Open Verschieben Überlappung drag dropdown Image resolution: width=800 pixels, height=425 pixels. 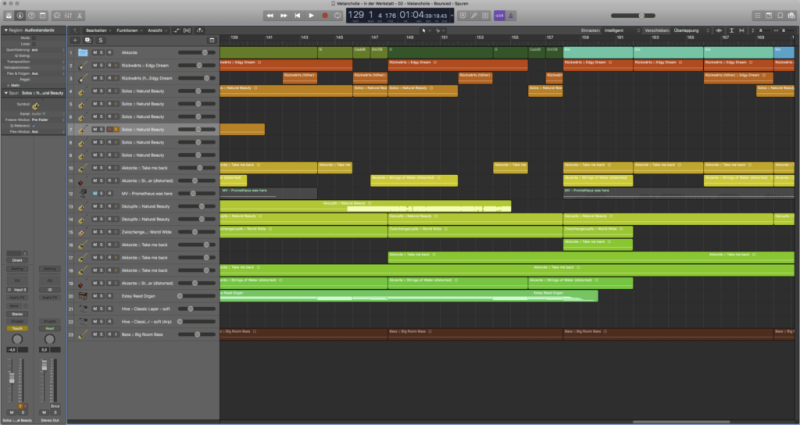(x=691, y=31)
